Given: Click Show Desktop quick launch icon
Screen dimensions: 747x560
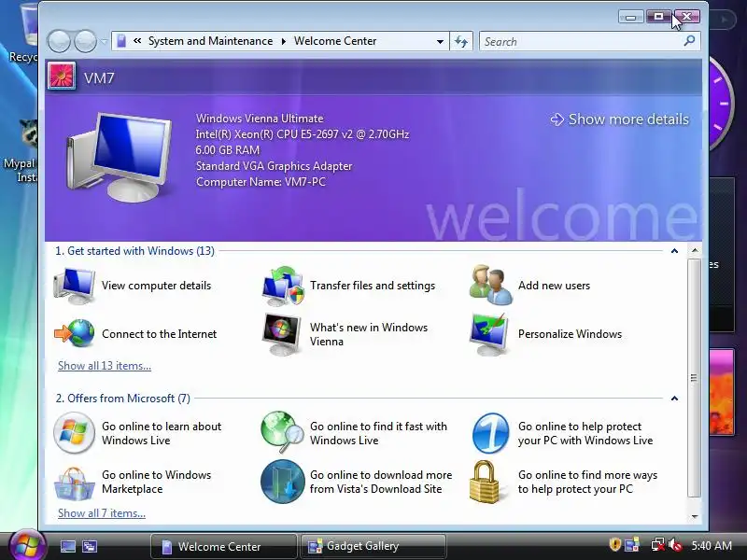Looking at the screenshot, I should coord(67,546).
